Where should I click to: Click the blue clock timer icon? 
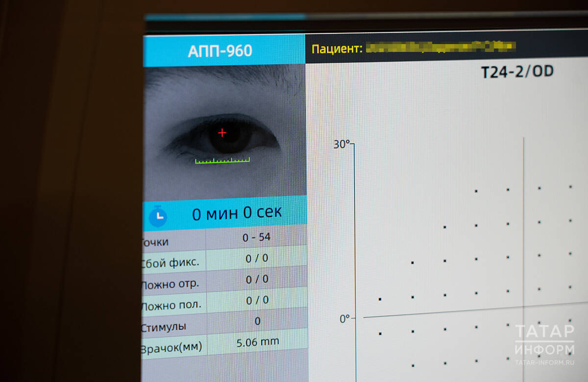[158, 215]
